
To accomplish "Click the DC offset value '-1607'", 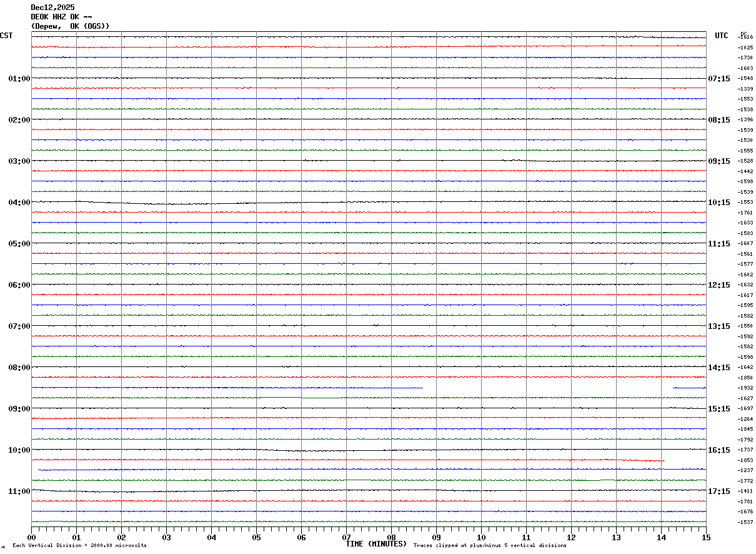I will point(745,244).
